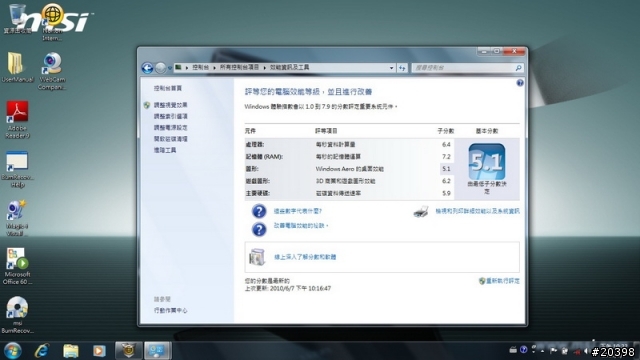The image size is (640, 360).
Task: Open 進階工具 in the sidebar
Action: 165,150
